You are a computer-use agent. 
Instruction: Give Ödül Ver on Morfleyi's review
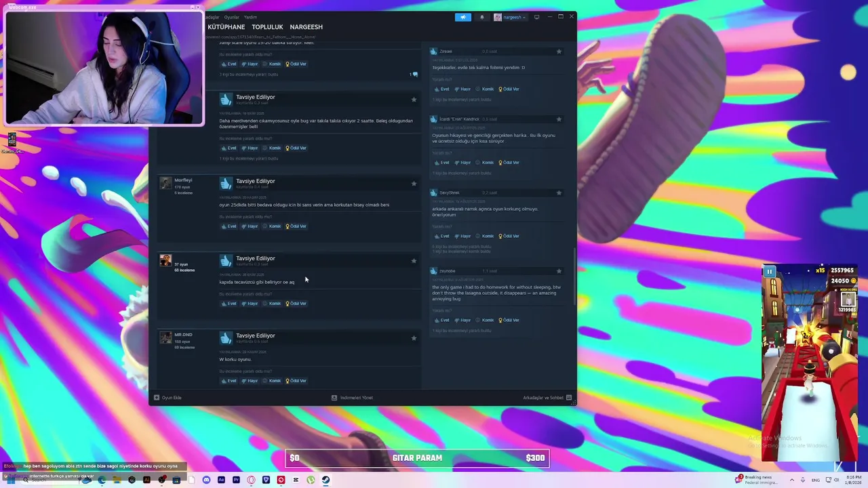coord(296,226)
